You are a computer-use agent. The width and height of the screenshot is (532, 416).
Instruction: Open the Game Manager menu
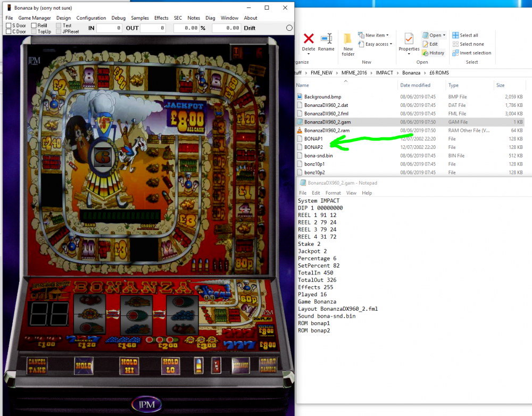pyautogui.click(x=35, y=18)
